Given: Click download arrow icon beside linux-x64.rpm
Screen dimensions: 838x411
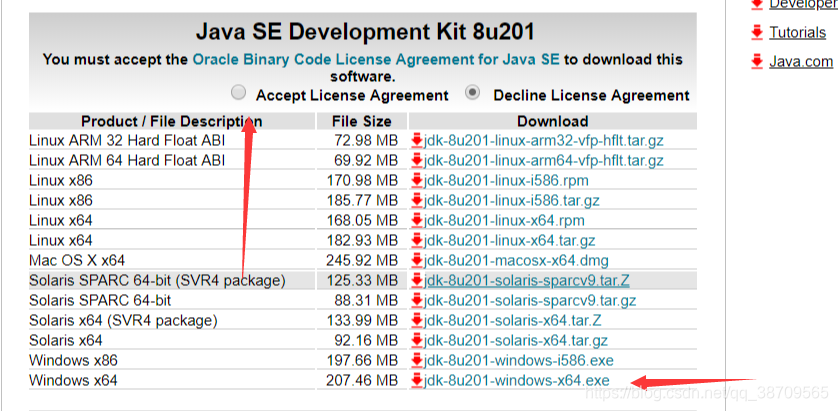Looking at the screenshot, I should (417, 220).
